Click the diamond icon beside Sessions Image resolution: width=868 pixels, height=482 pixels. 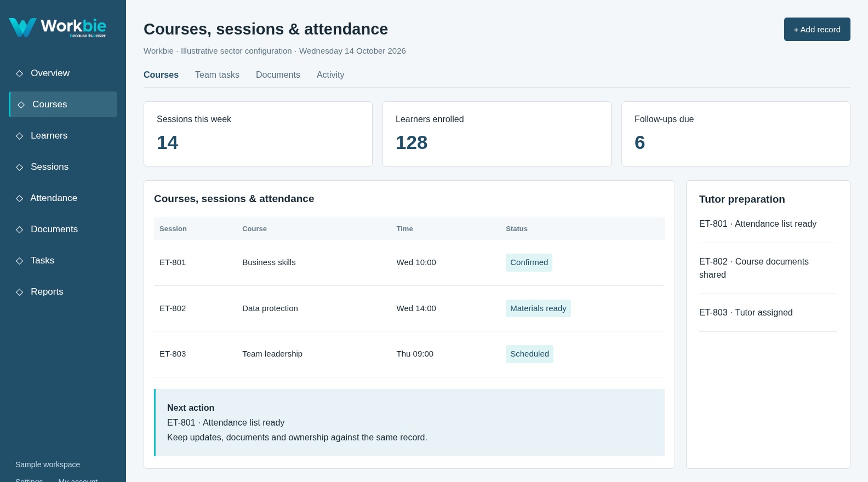(x=20, y=167)
